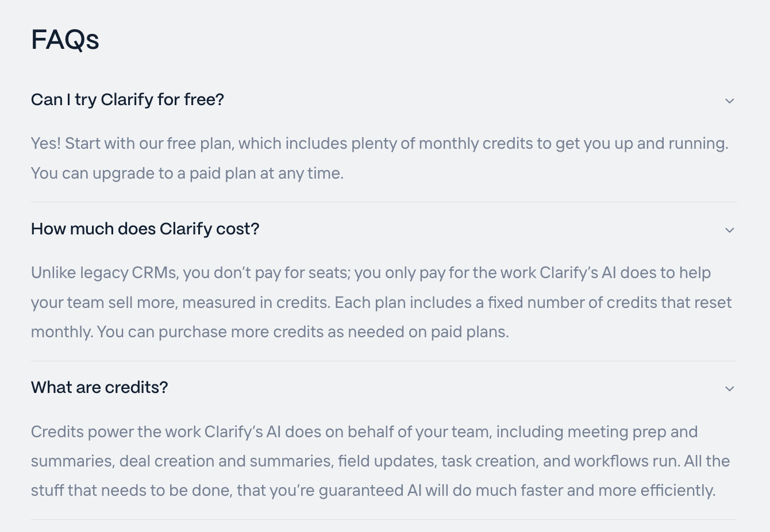Screen dimensions: 770x532
Task: Collapse the "Can I try Clarify for free?" chevron
Action: 729,101
